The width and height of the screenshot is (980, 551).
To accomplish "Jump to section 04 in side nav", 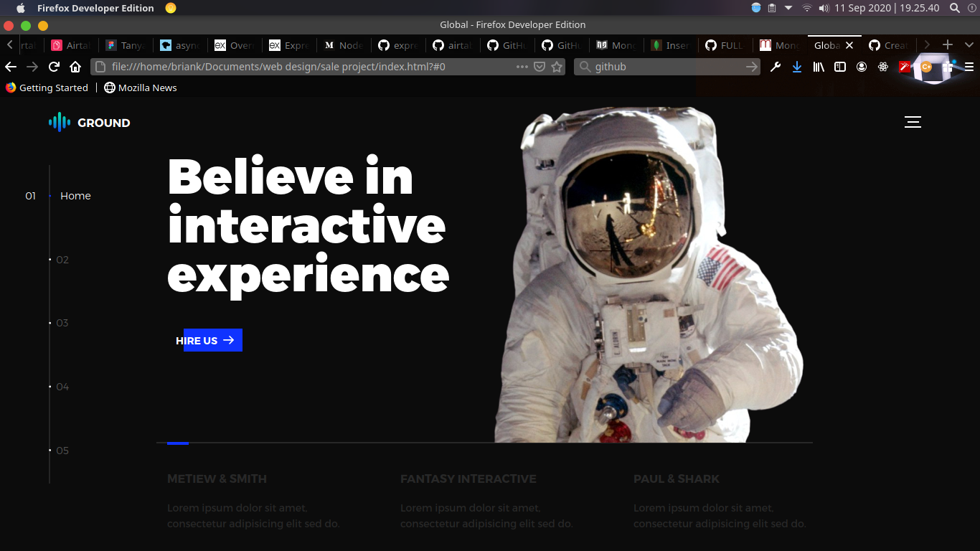I will point(62,387).
